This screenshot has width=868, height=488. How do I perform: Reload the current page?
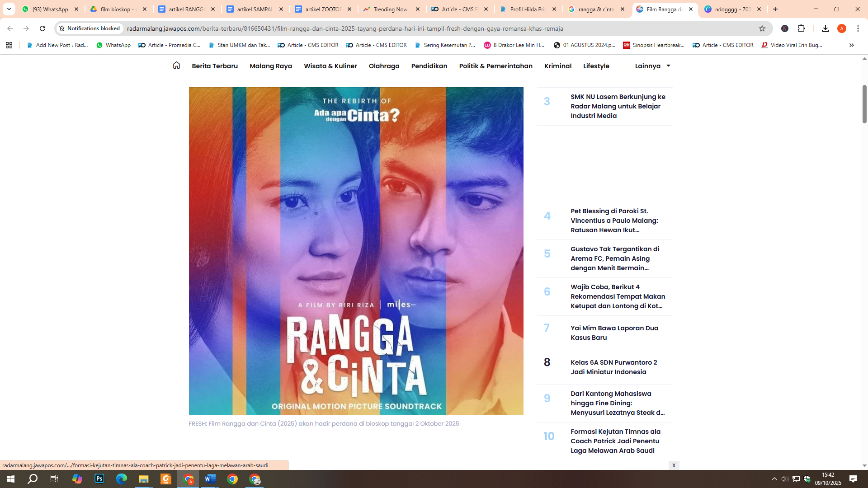(42, 28)
